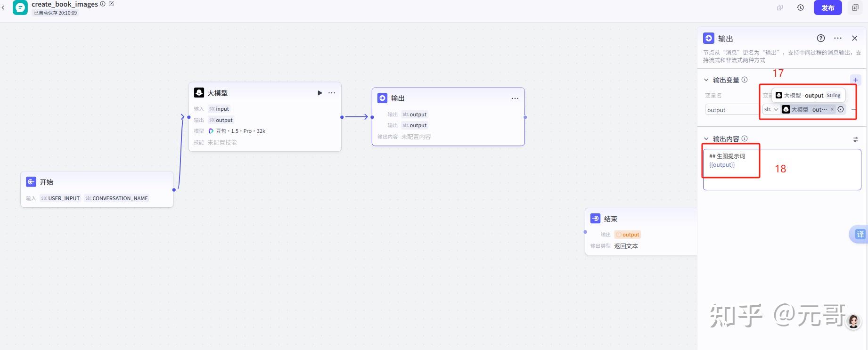The image size is (868, 350).
Task: Click the 输出内容 settings sliders icon
Action: (855, 139)
